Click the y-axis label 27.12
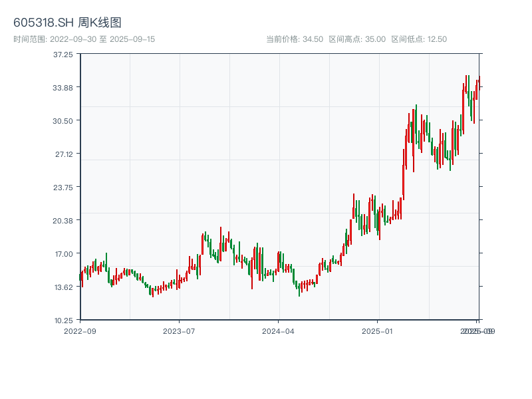The width and height of the screenshot is (532, 399). point(64,154)
